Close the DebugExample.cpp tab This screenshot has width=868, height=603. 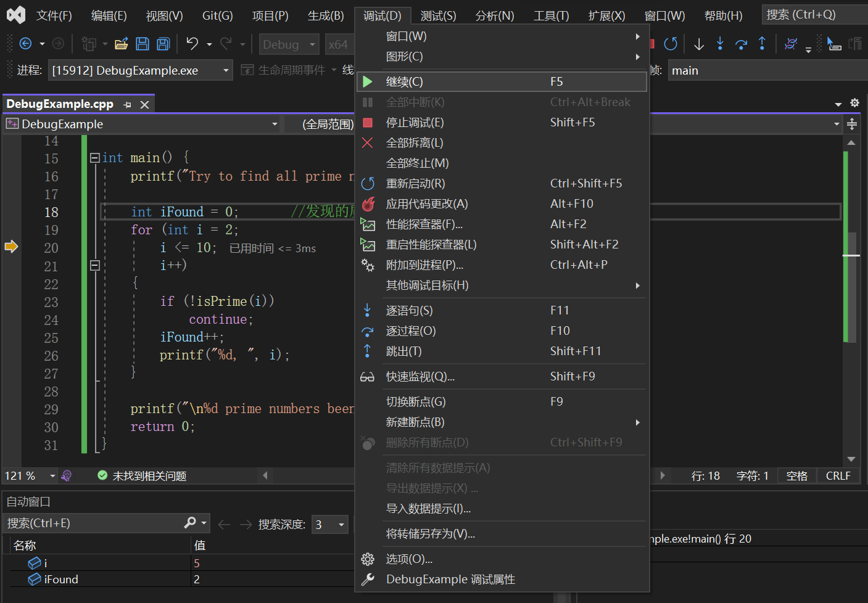pos(145,105)
